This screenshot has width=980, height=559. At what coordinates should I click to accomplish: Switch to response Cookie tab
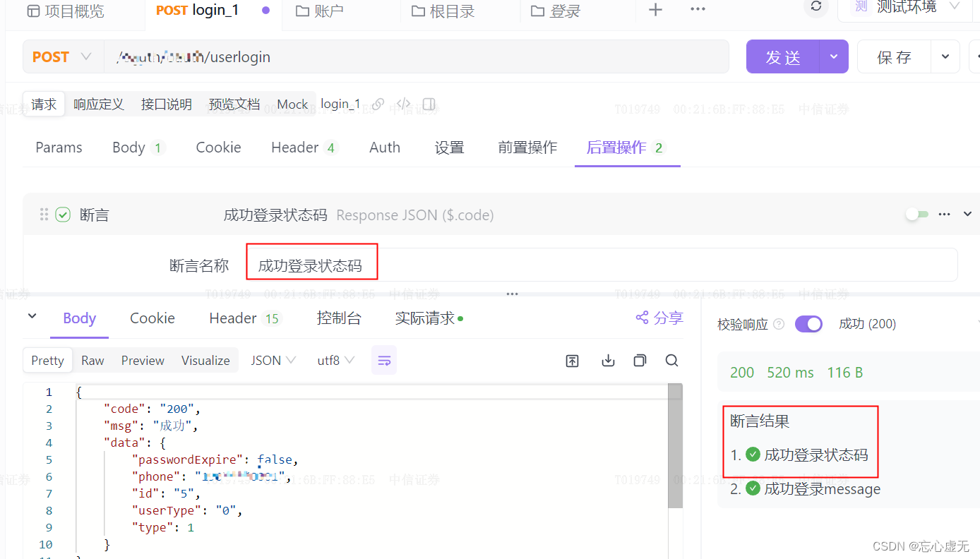click(x=153, y=318)
